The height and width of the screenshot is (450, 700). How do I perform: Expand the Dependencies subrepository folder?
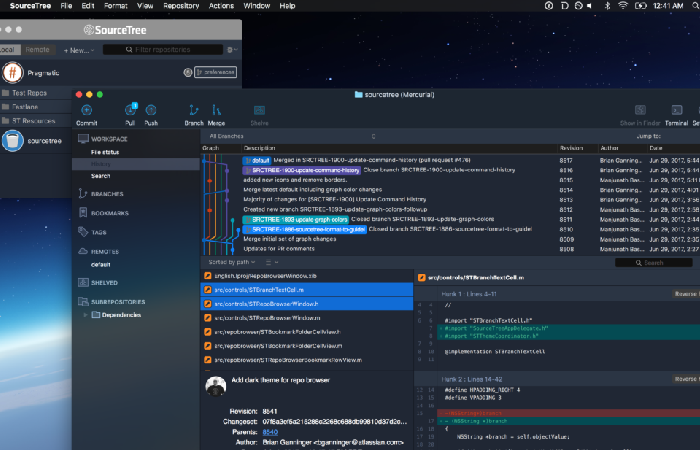85,315
